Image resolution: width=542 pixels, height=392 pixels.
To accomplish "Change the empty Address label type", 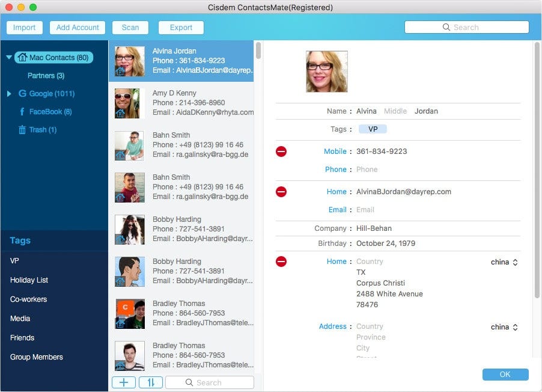I will [332, 326].
